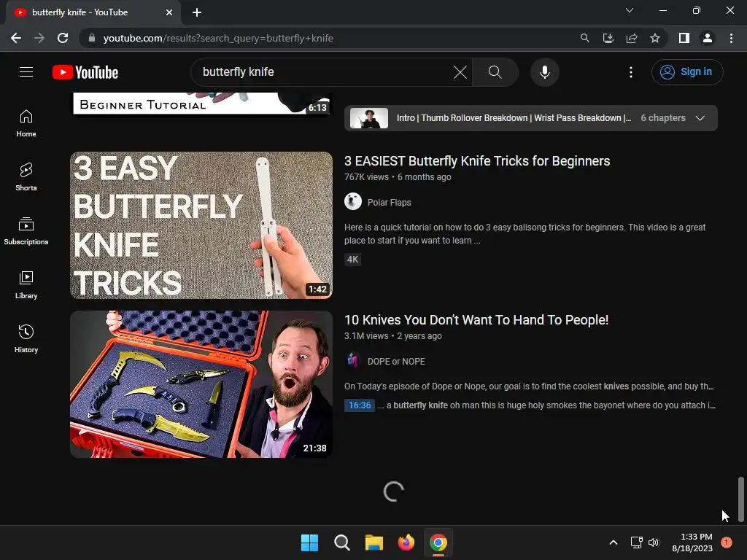This screenshot has width=747, height=560.
Task: Click the On Today's episode description
Action: click(529, 386)
